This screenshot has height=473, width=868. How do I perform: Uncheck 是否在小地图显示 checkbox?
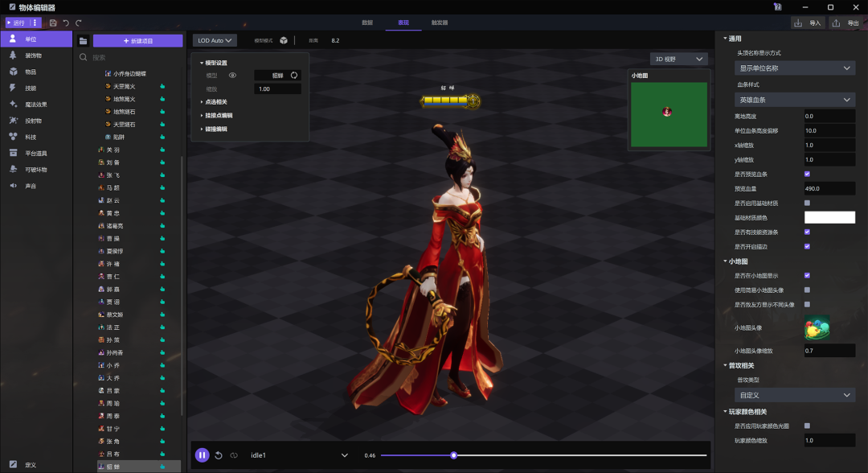click(x=807, y=275)
